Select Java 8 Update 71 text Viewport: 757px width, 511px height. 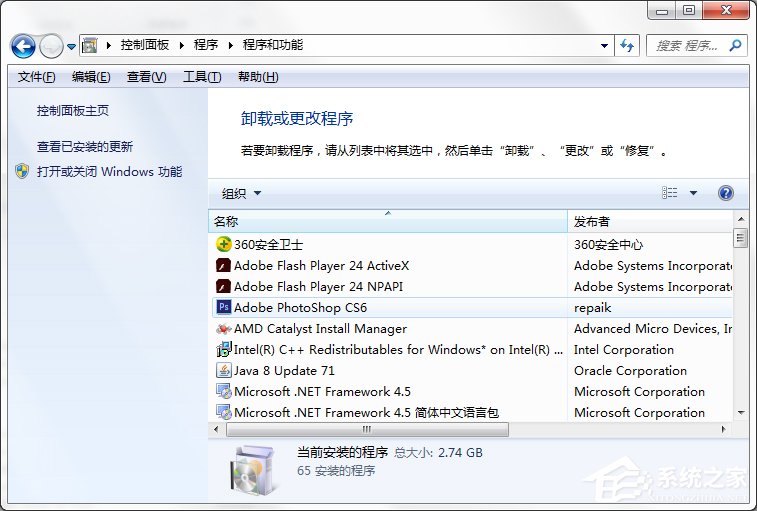284,371
